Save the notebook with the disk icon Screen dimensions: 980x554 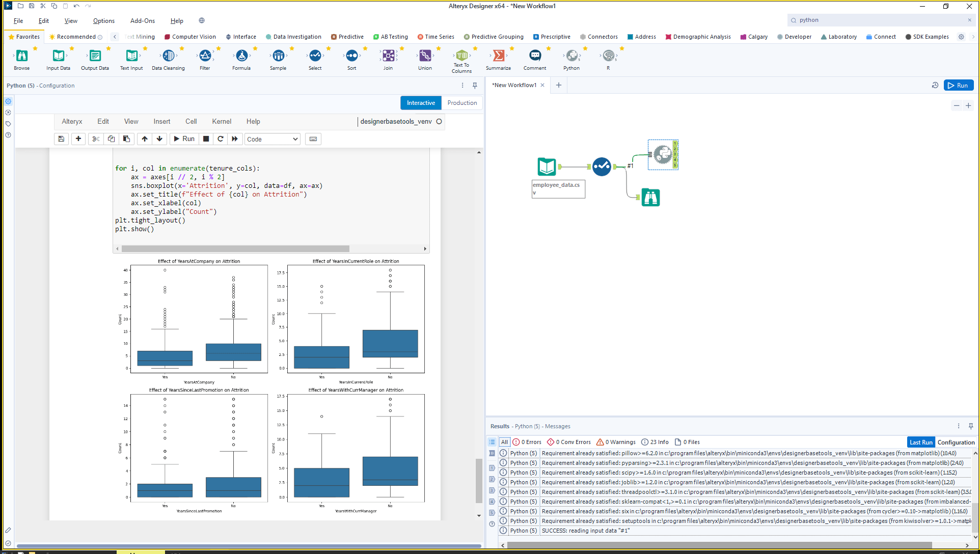(61, 139)
